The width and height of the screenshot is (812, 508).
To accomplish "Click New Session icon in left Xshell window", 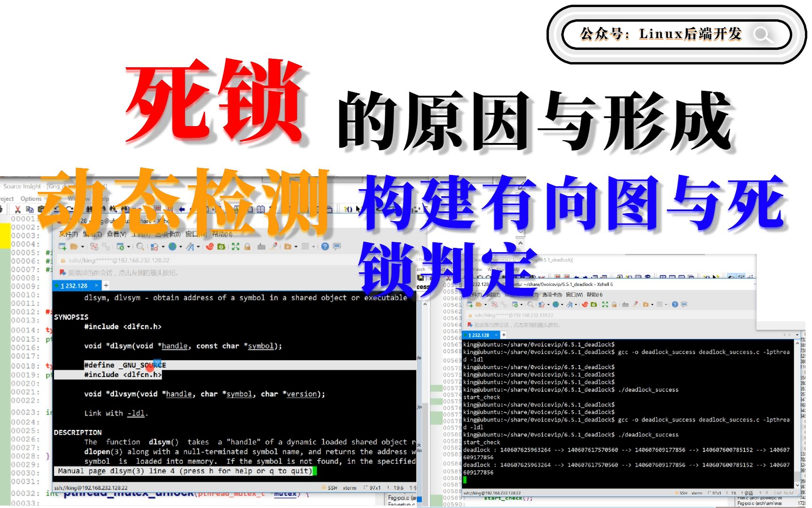I will [x=62, y=246].
